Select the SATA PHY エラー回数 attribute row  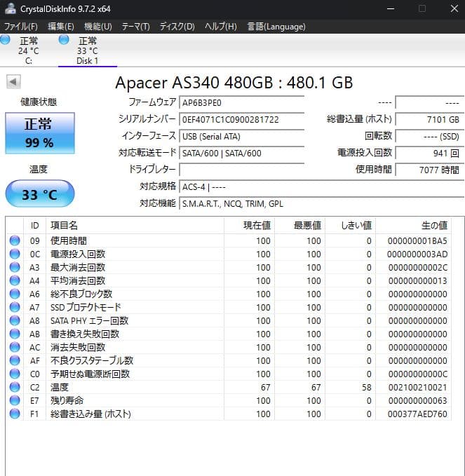[229, 320]
